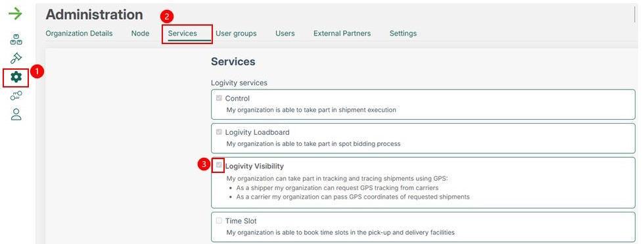Open the Settings tab

tap(403, 34)
